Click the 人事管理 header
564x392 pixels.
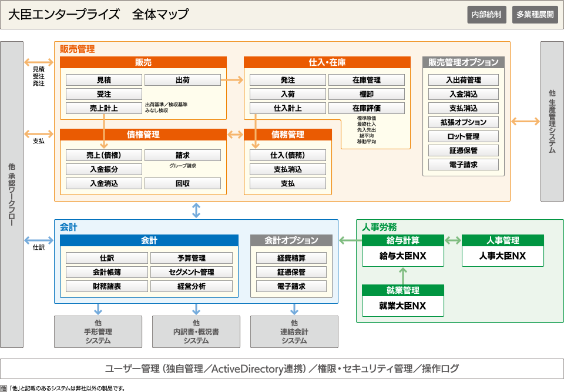pyautogui.click(x=502, y=240)
